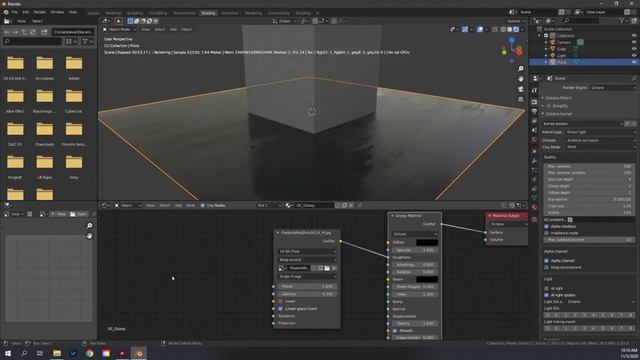Click the Use Nodes checkbox
The width and height of the screenshot is (640, 360).
point(203,205)
